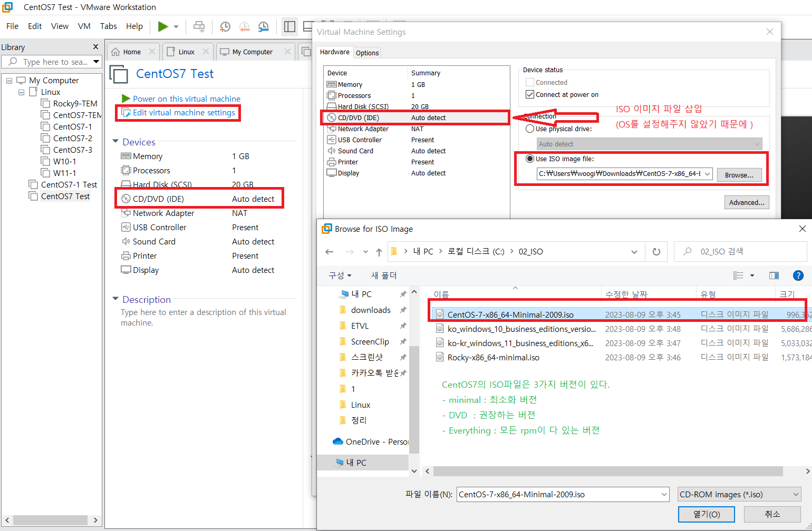812x531 pixels.
Task: Click the Advanced... button
Action: tap(747, 202)
